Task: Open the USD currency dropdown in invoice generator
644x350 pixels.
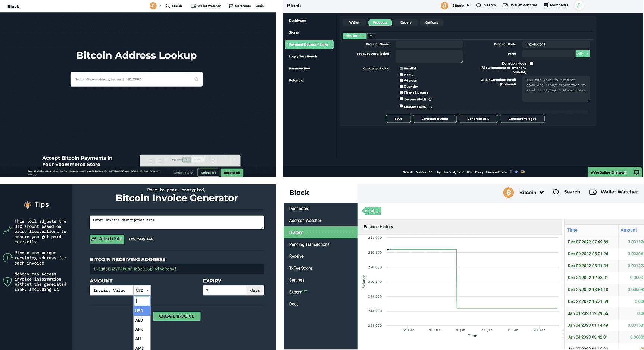Action: pos(142,290)
